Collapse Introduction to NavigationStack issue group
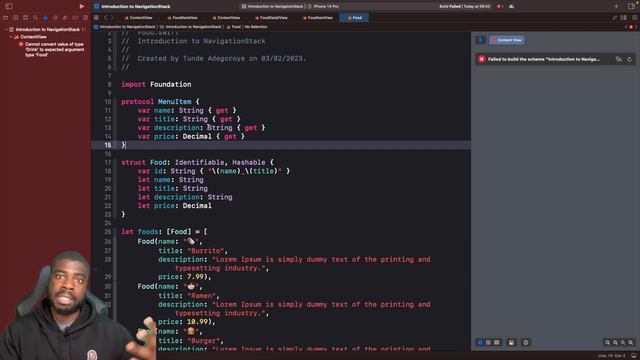 point(6,29)
